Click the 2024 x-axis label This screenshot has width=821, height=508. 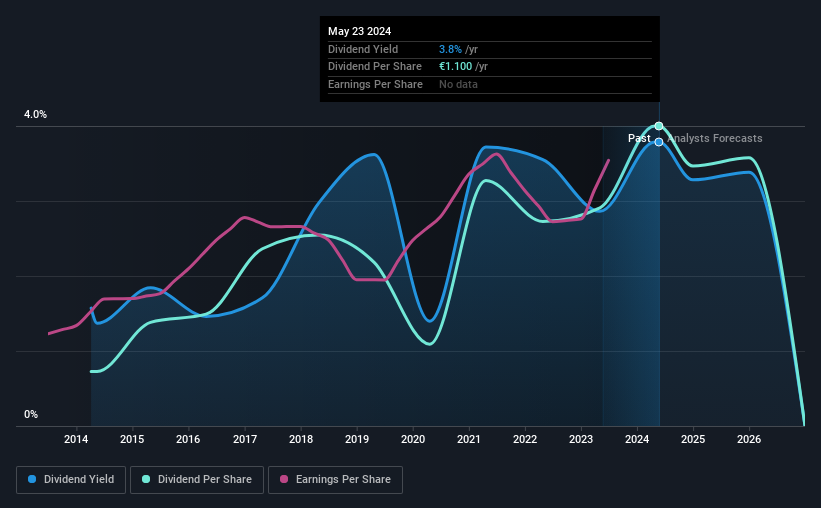(x=637, y=439)
